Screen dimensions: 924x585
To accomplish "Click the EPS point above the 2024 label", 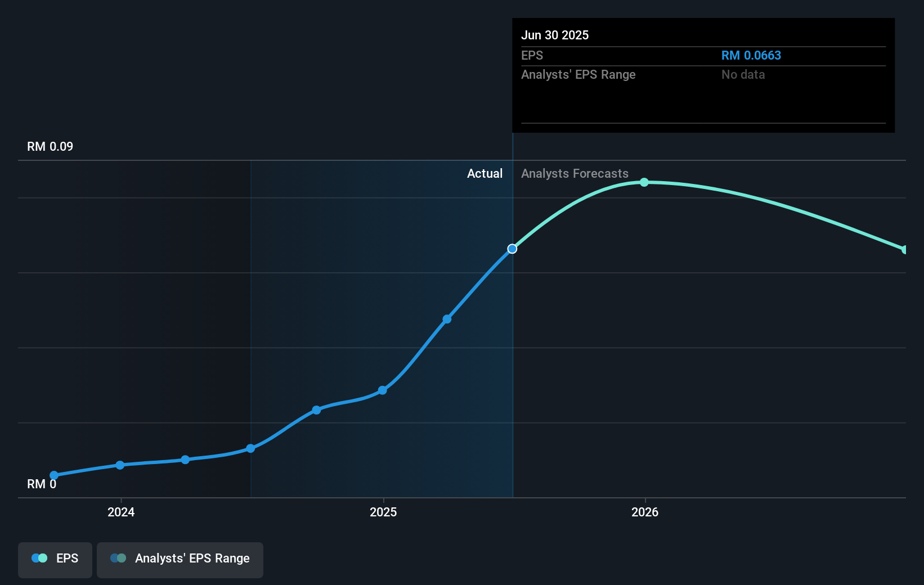I will [120, 465].
